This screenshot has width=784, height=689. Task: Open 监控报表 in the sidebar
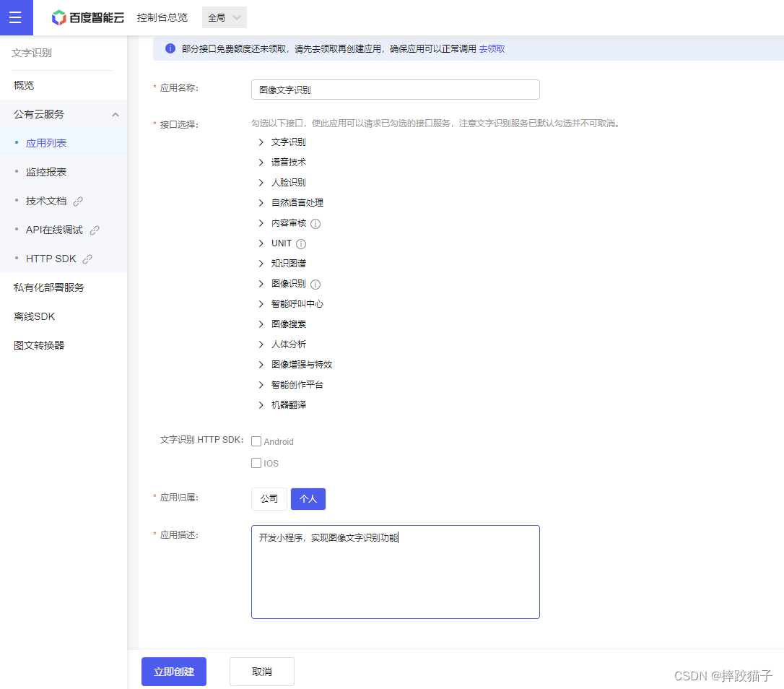click(46, 172)
